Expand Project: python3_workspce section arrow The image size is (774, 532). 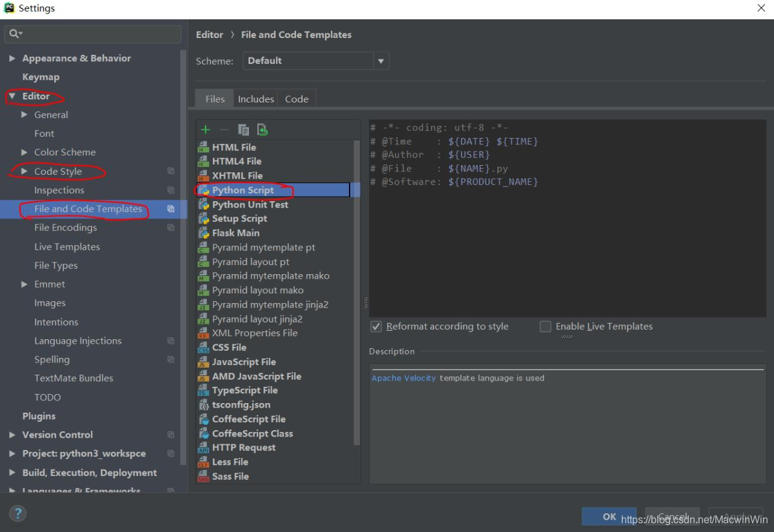(x=12, y=453)
